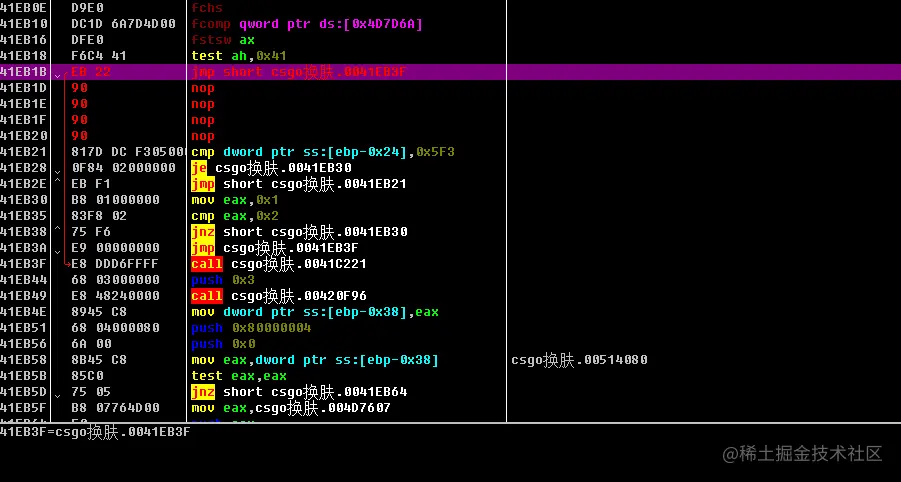Click the comment csgo换肤.00514080
901x482 pixels.
(x=579, y=360)
